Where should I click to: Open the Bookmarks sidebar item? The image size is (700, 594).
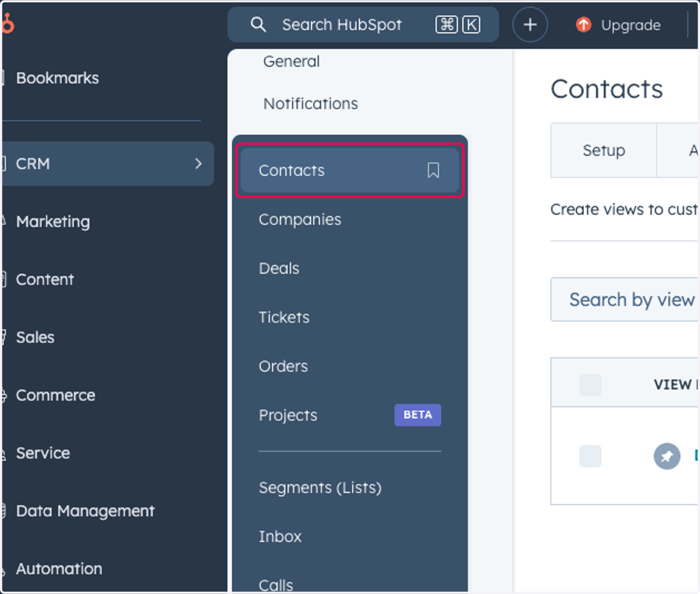(57, 78)
